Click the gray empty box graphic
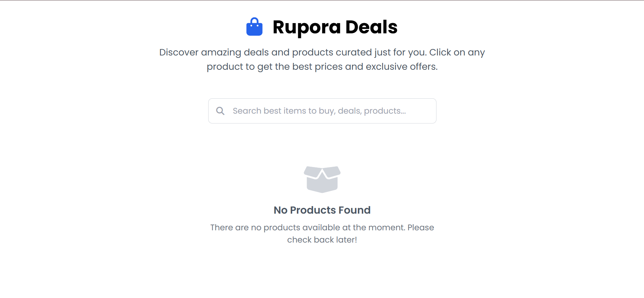Viewport: 644px width, 298px height. coord(322,179)
